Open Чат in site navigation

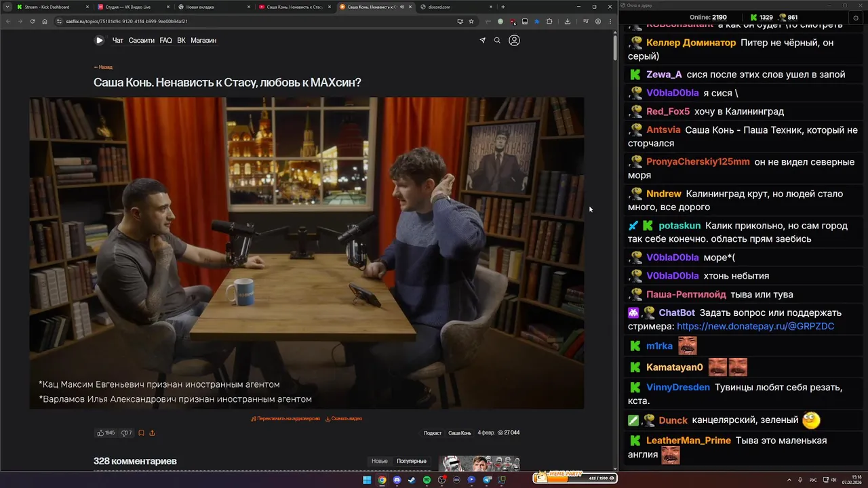click(118, 40)
